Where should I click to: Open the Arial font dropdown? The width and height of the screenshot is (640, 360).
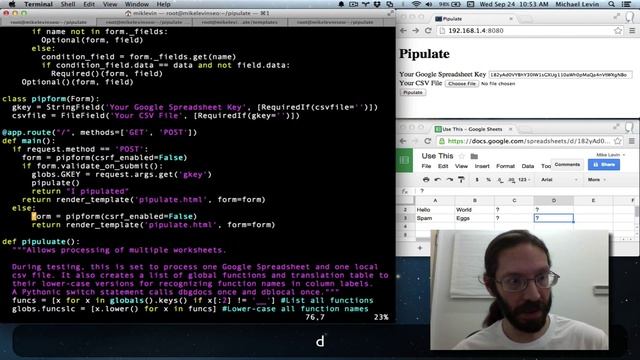(x=559, y=180)
